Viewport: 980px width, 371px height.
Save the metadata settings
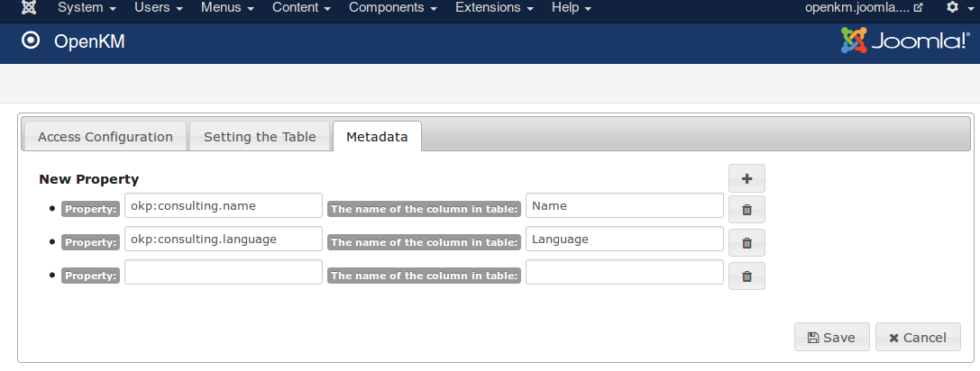(831, 338)
